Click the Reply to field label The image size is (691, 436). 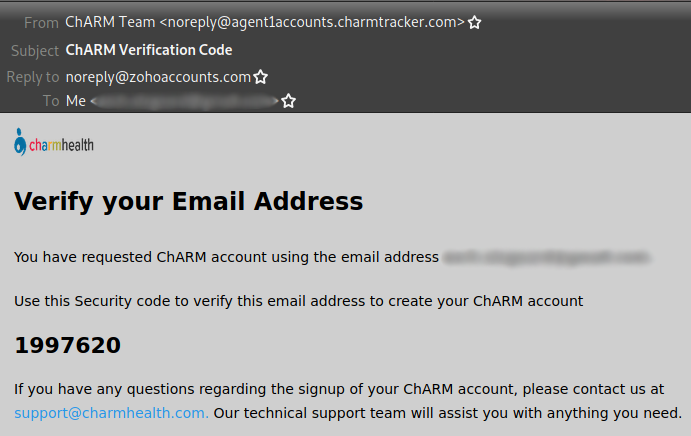33,77
